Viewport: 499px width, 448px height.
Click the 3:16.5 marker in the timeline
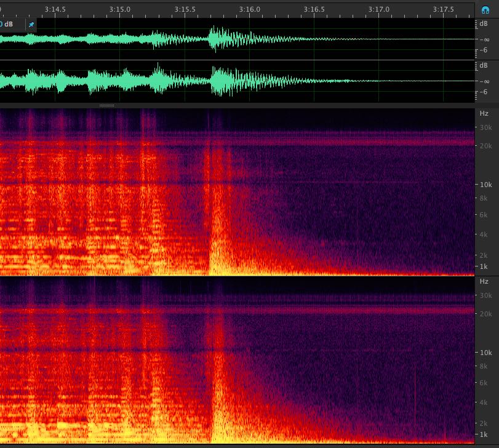click(314, 9)
